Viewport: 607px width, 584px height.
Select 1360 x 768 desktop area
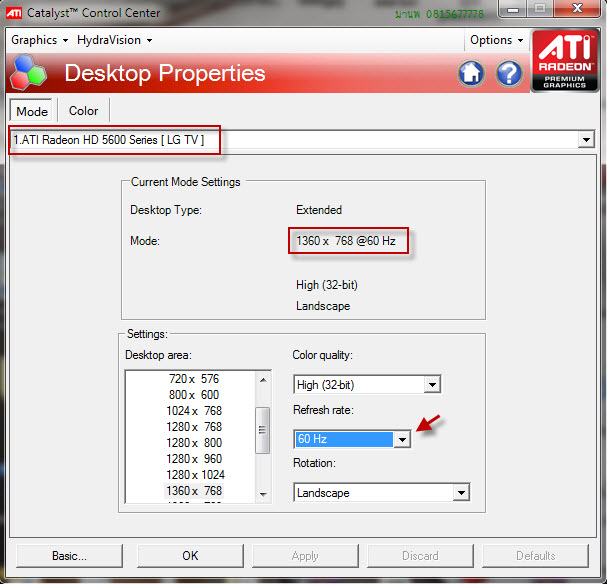click(x=194, y=491)
